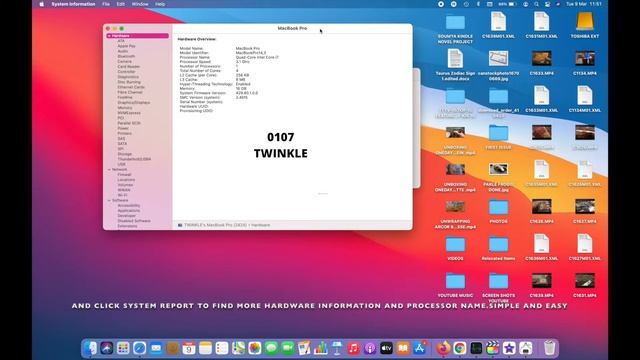The image size is (640, 360).
Task: Launch Google Chrome from the dock
Action: tap(460, 348)
